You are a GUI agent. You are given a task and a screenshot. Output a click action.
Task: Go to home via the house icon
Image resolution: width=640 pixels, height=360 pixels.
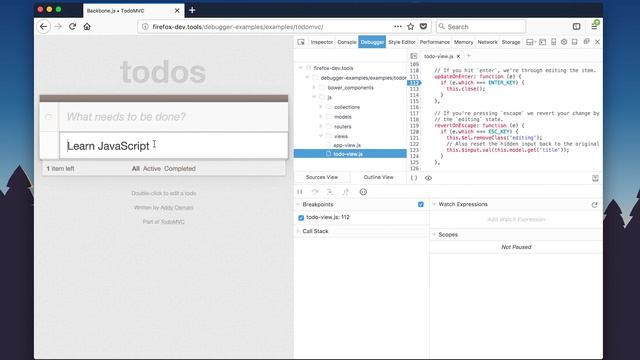pos(87,27)
